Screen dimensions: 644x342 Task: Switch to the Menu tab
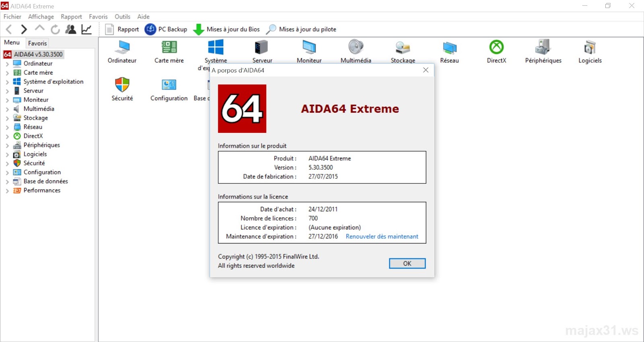coord(12,42)
